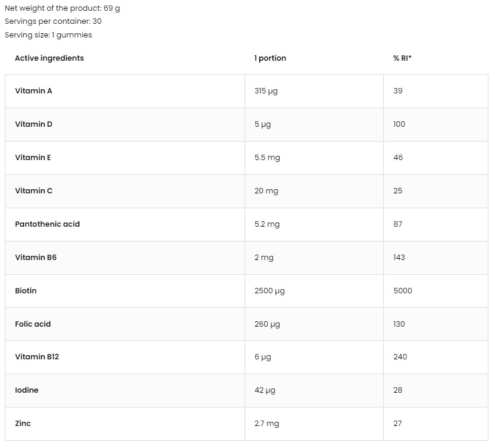Click the Iodine ingredient name

coord(27,390)
